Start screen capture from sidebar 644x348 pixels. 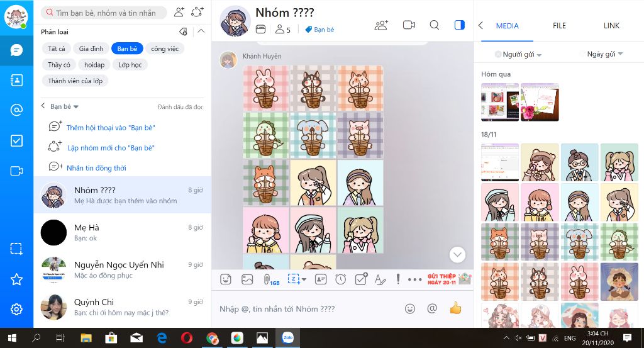(16, 249)
